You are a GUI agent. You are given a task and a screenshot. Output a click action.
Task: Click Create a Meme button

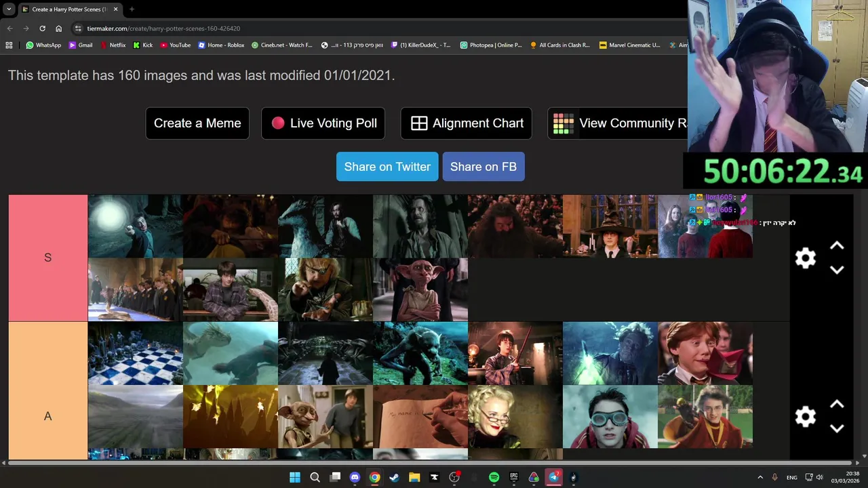pos(197,123)
